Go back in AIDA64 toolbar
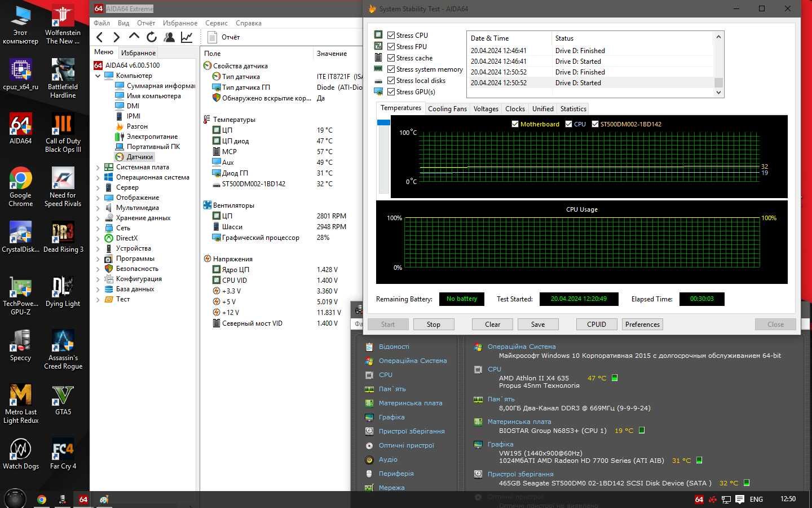812x508 pixels. (x=100, y=37)
